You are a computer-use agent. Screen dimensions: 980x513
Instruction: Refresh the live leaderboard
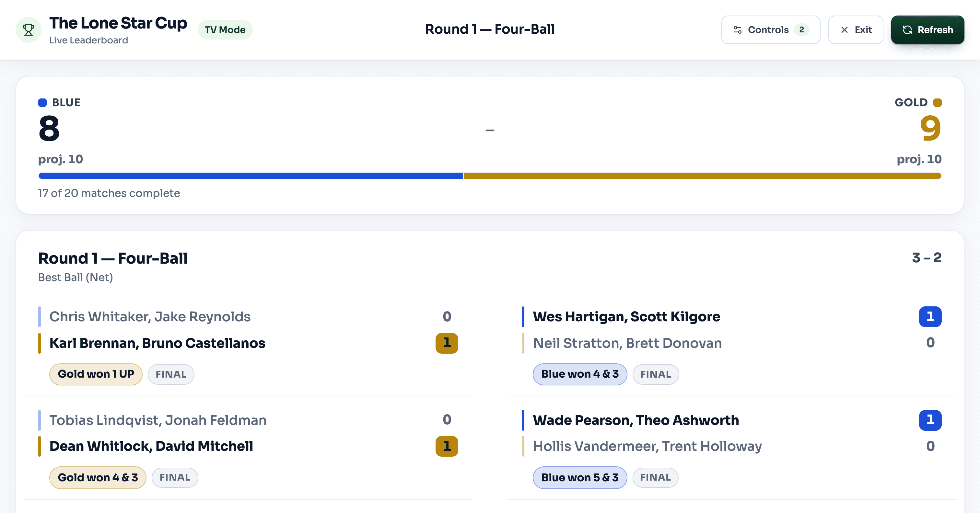[x=927, y=30]
